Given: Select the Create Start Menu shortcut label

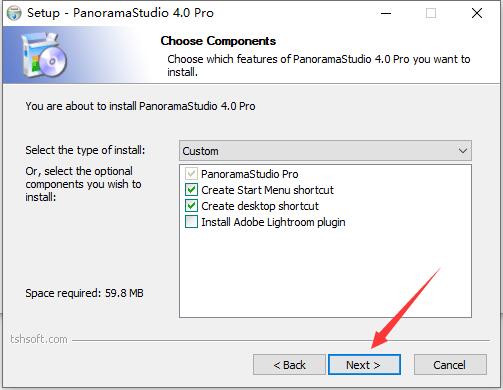Looking at the screenshot, I should (x=267, y=190).
